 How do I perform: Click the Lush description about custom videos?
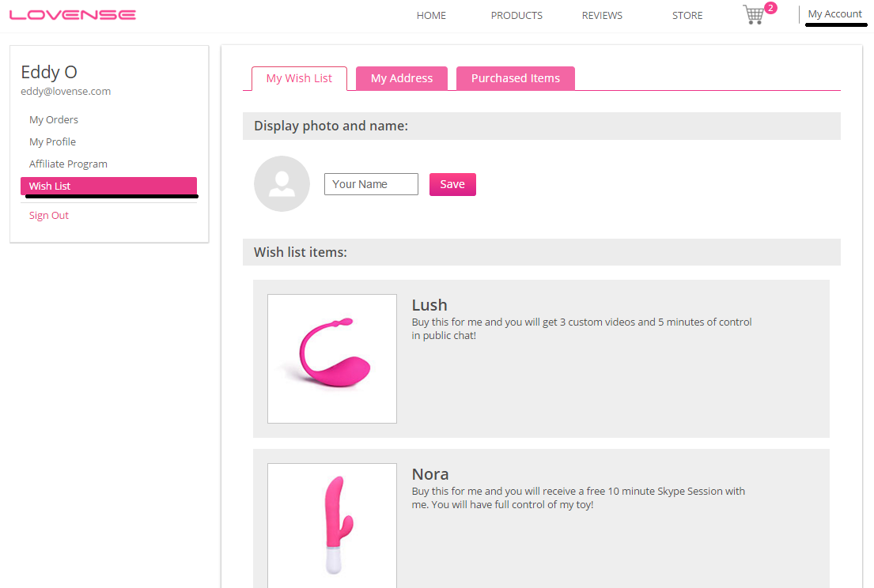[x=582, y=329]
